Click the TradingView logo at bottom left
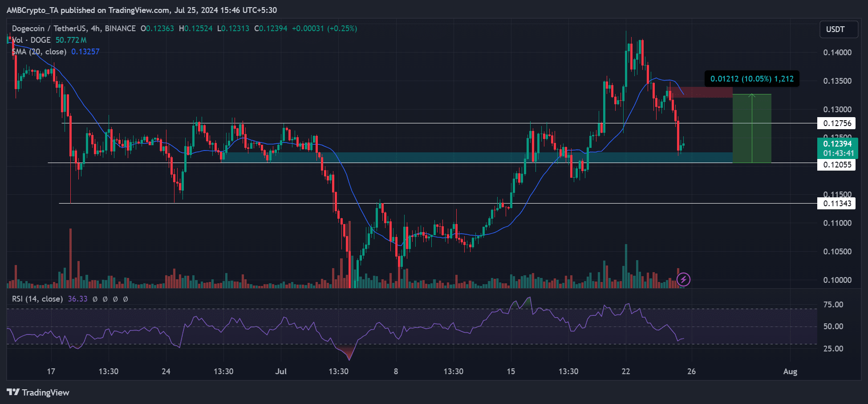 [x=38, y=392]
